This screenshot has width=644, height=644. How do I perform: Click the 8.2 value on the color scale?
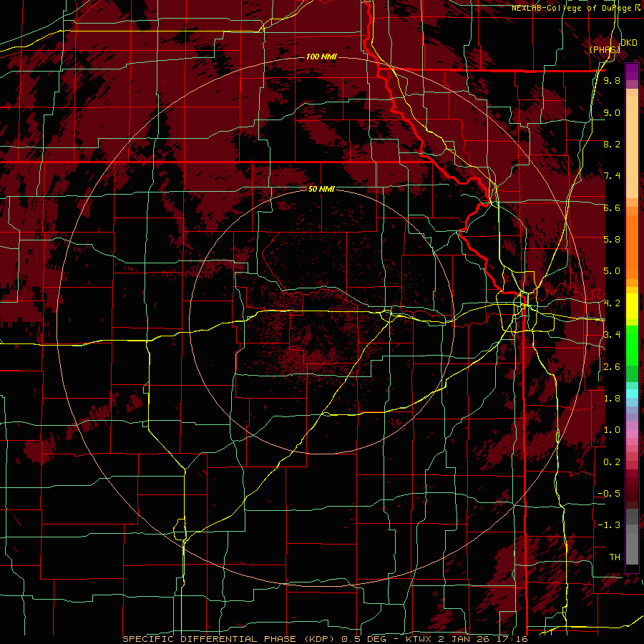click(x=612, y=144)
